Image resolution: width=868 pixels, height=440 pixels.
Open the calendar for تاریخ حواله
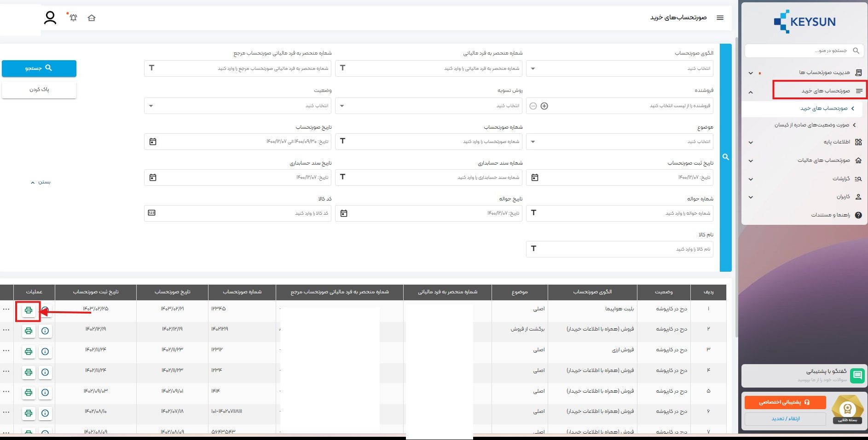(344, 213)
